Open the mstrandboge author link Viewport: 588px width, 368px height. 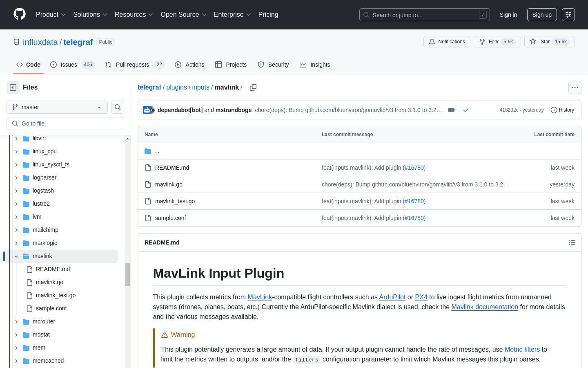(x=234, y=110)
